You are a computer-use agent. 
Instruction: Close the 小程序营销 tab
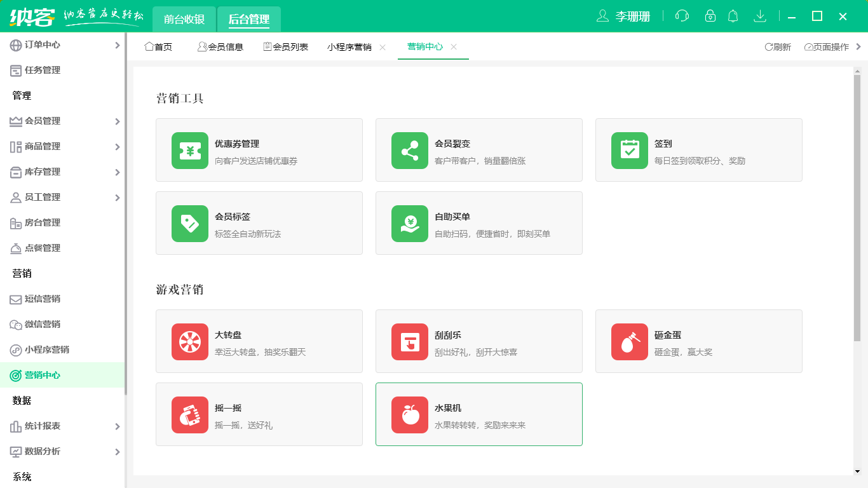[382, 46]
